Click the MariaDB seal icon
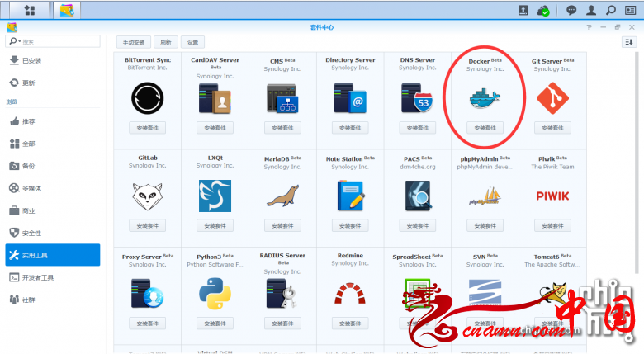 [282, 196]
